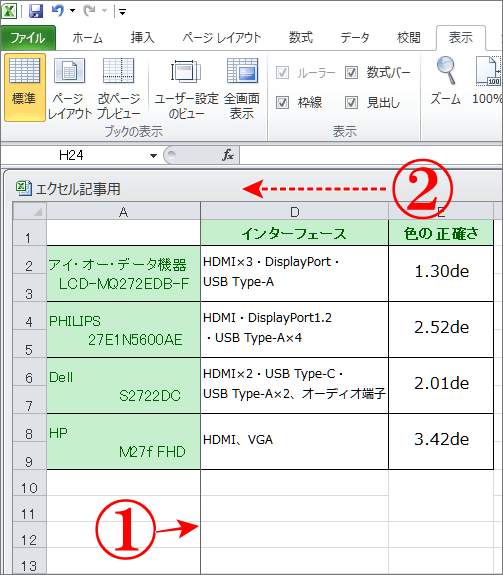This screenshot has width=503, height=575.
Task: Click the Redo arrow icon
Action: pyautogui.click(x=89, y=11)
